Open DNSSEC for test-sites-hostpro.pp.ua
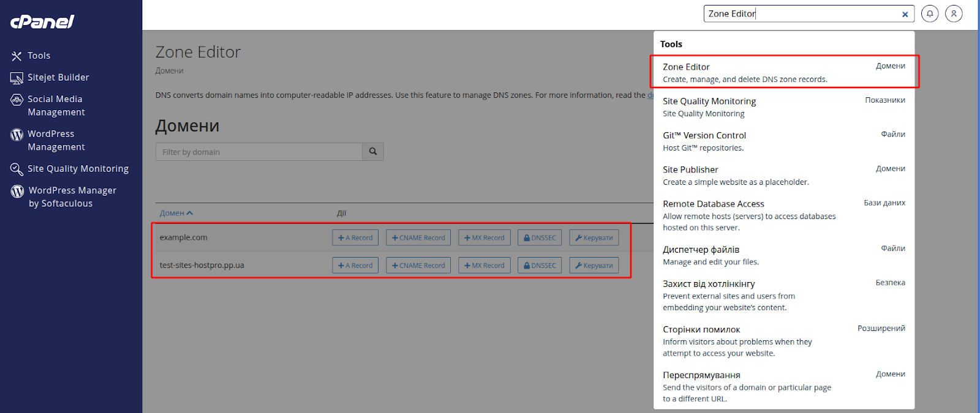 pos(540,266)
